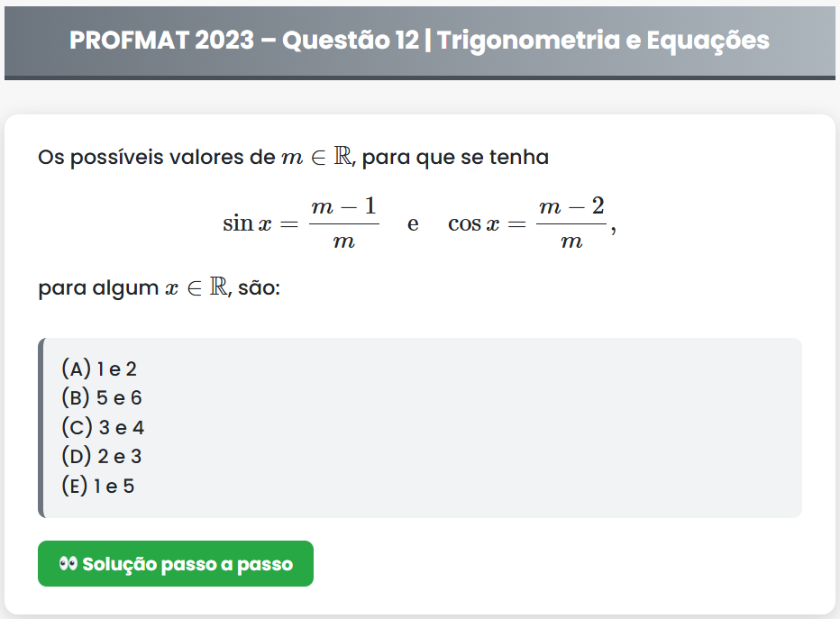Image resolution: width=840 pixels, height=619 pixels.
Task: Click the cos x expression in the formula
Action: pos(473,223)
